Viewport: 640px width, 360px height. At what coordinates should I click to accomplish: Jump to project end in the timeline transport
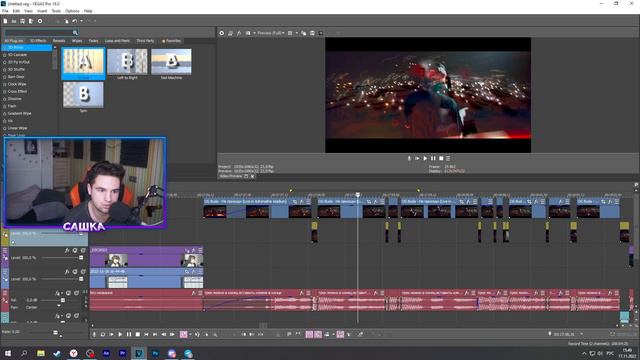[x=155, y=334]
